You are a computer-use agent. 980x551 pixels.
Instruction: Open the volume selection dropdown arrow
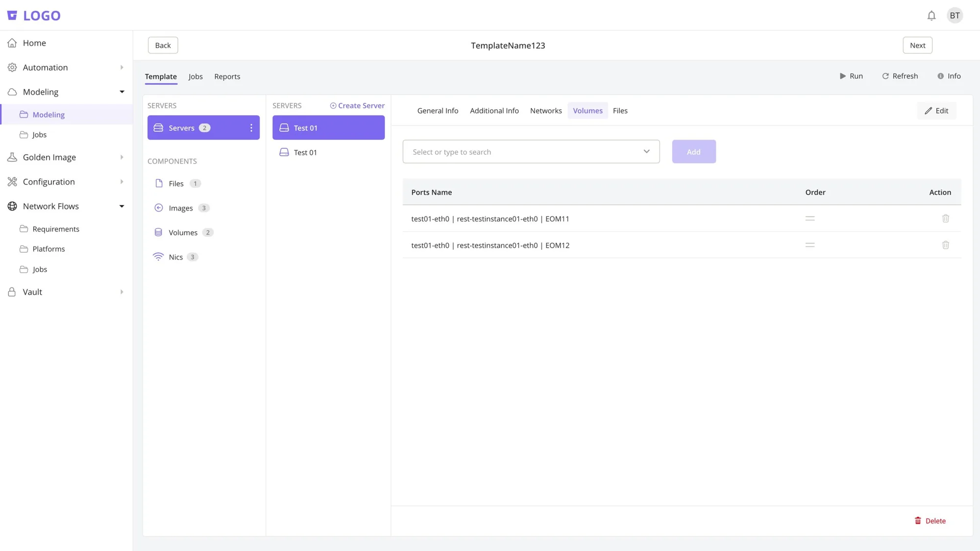point(646,152)
